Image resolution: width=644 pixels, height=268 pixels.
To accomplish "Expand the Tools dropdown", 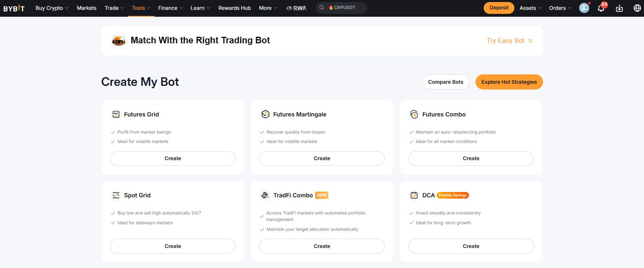I will tap(141, 8).
